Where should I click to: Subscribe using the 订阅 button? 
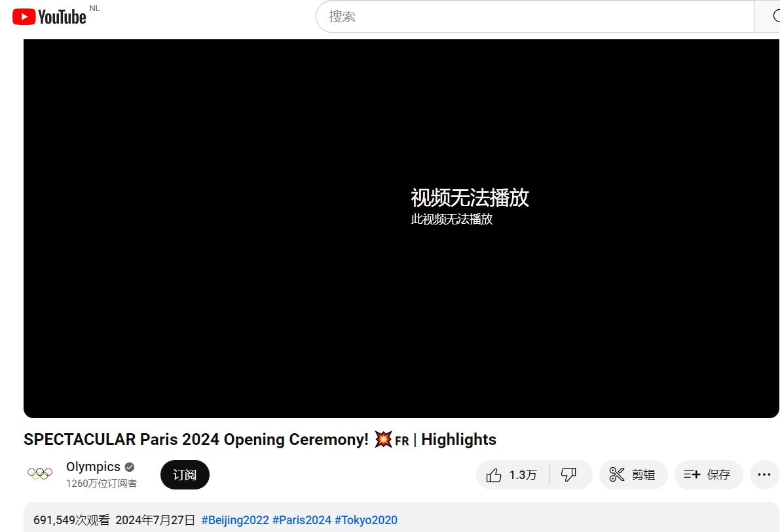[x=185, y=475]
